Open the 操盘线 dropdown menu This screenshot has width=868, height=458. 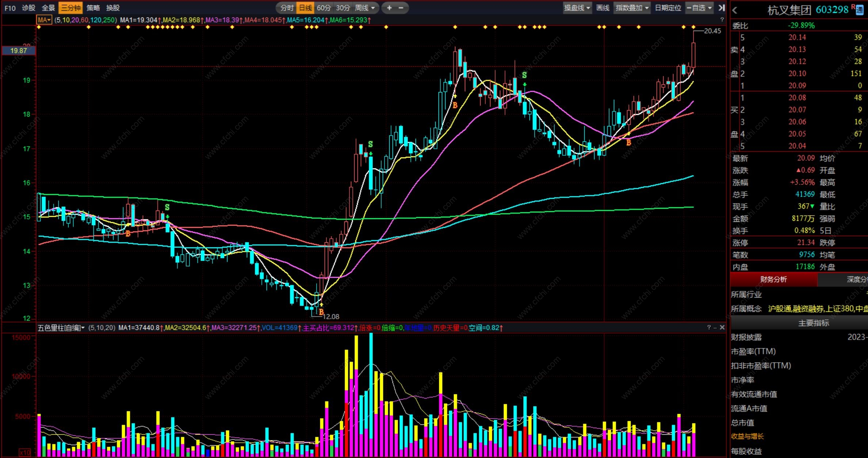[577, 8]
